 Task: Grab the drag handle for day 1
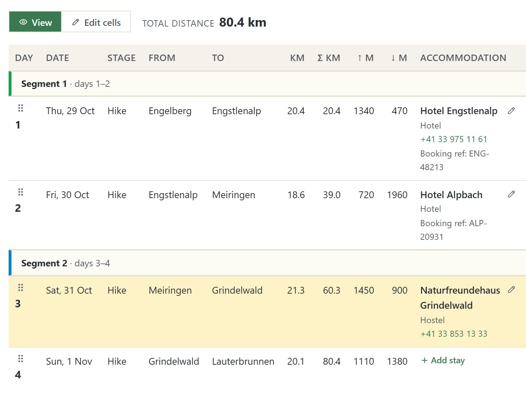[20, 108]
